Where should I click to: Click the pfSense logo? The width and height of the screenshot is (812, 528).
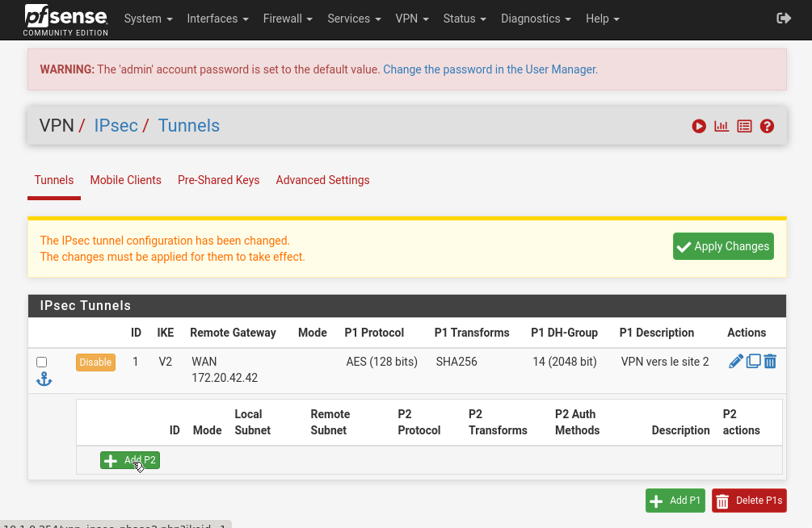tap(65, 19)
